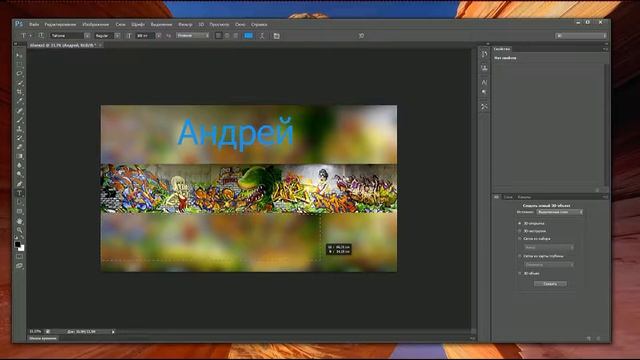The width and height of the screenshot is (640, 360).
Task: Select the 3D-экструзия radio option
Action: click(520, 231)
